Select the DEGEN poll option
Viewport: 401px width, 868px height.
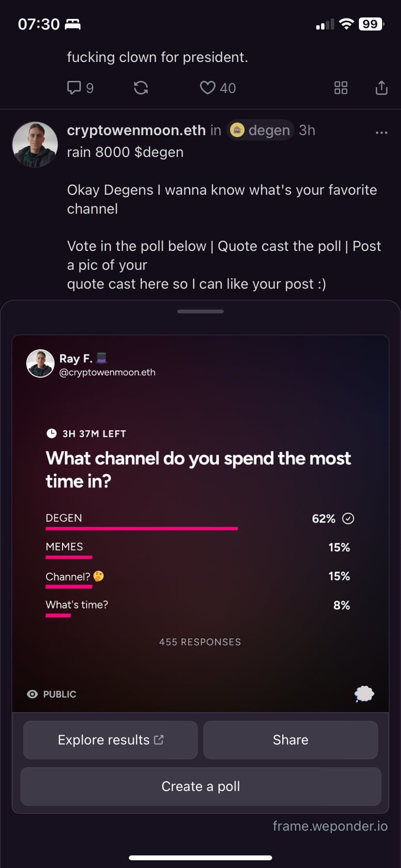coord(198,521)
